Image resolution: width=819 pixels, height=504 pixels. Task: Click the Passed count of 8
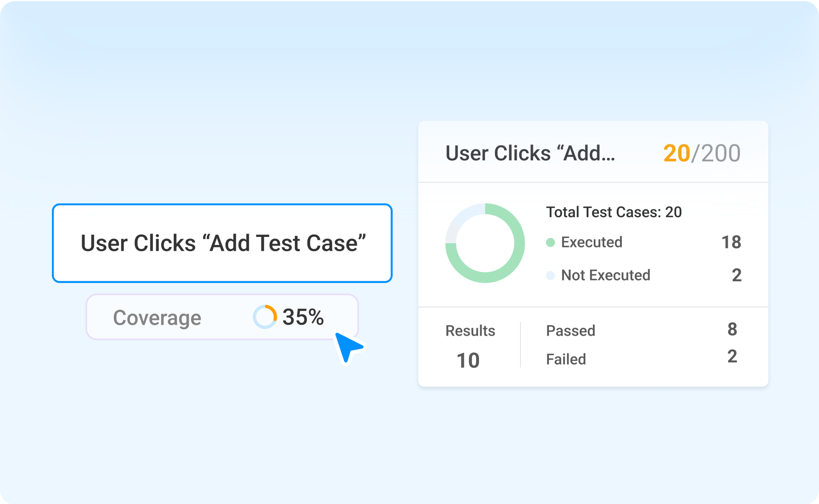point(732,329)
